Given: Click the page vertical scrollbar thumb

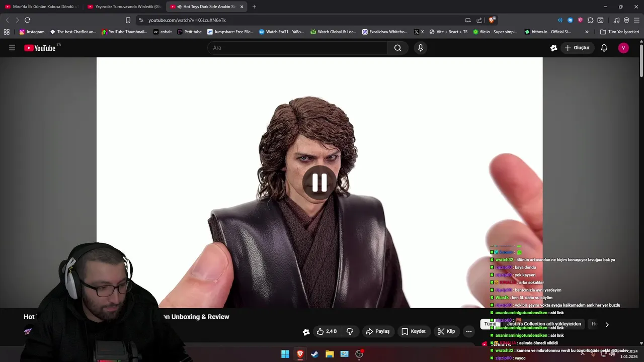Looking at the screenshot, I should (641, 61).
